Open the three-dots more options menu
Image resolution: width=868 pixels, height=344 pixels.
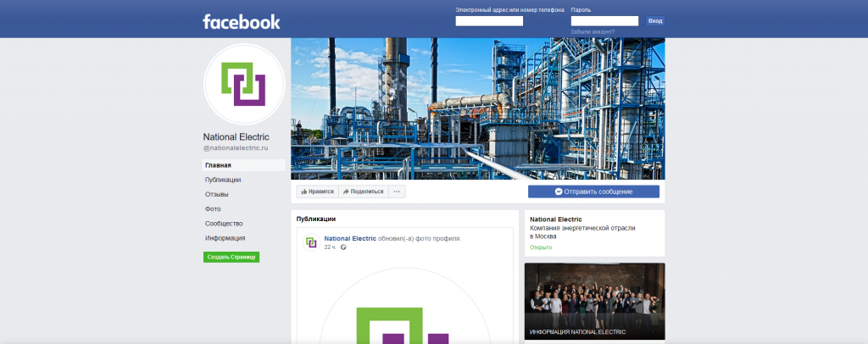(397, 191)
